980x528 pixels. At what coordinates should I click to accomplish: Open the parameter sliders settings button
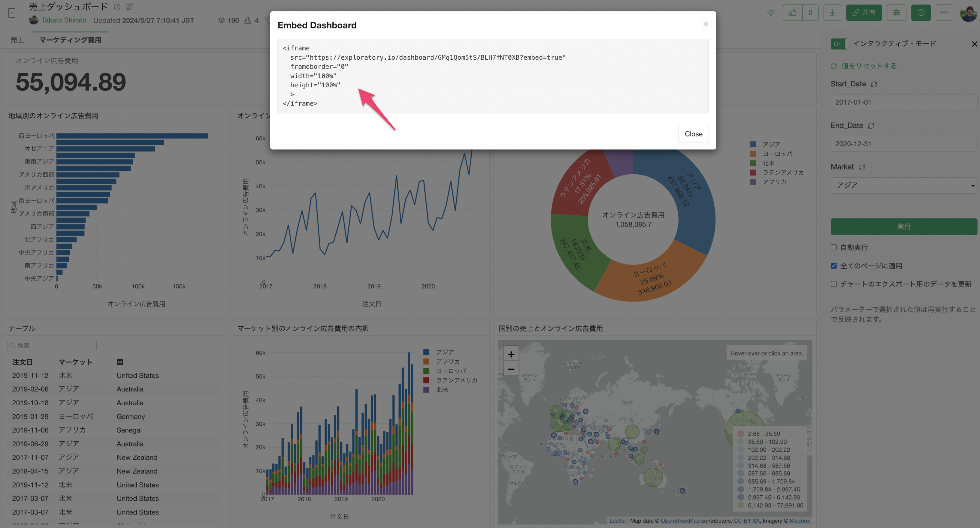click(x=896, y=13)
